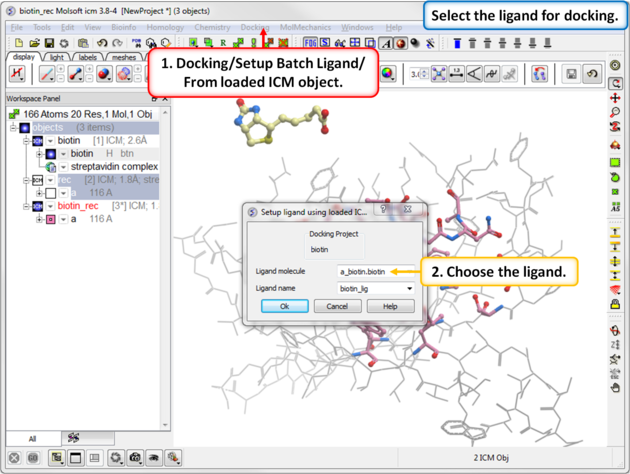
Task: Open the Docking menu
Action: point(255,28)
